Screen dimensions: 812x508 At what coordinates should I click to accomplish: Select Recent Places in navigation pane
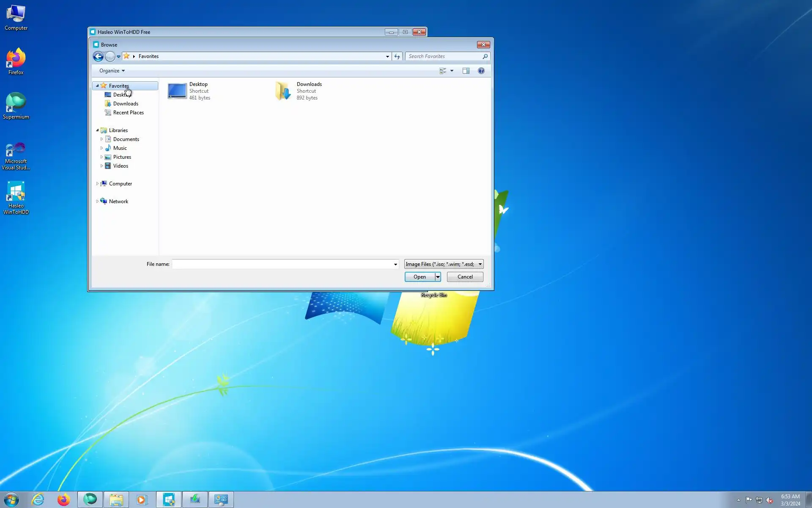tap(128, 113)
